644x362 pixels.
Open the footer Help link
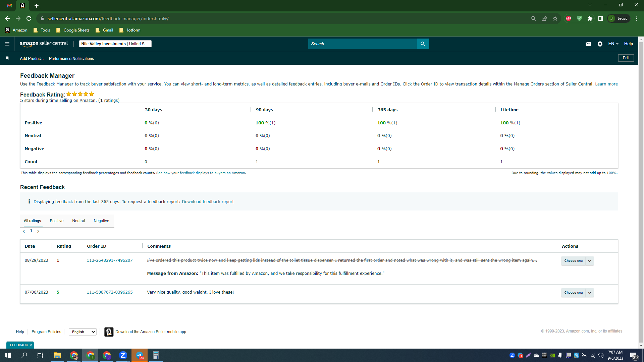tap(20, 332)
